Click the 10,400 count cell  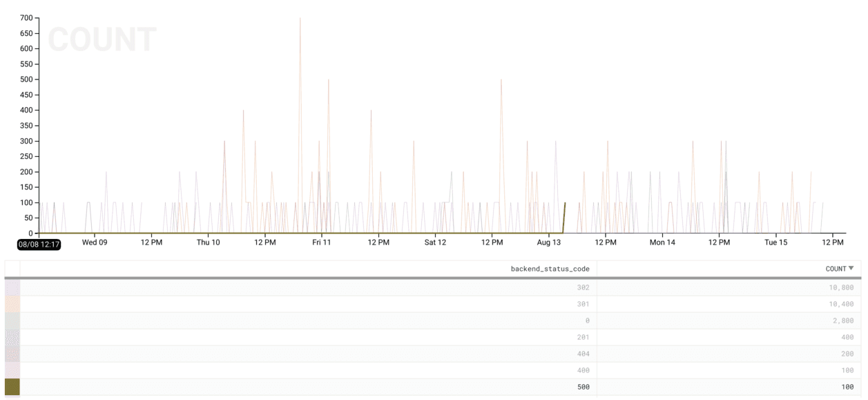pos(840,304)
